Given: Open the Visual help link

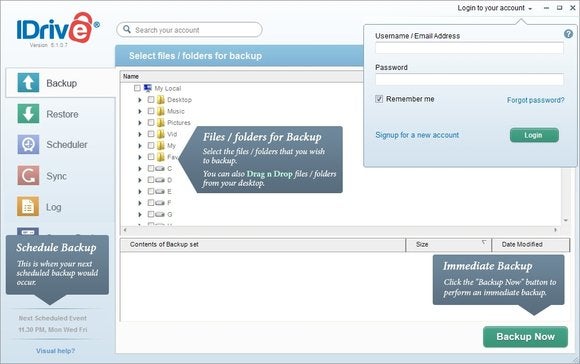Looking at the screenshot, I should (55, 351).
